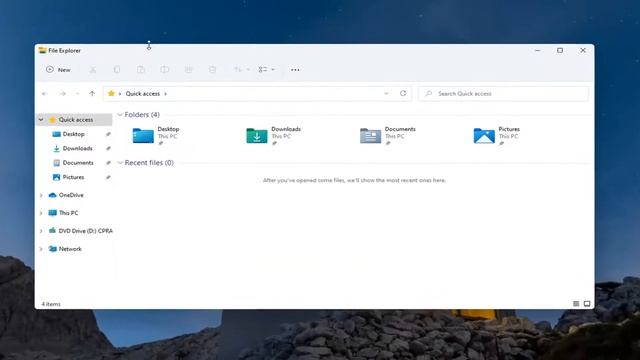Expand the DVD Drive (D:) node
The image size is (640, 360).
pyautogui.click(x=41, y=231)
